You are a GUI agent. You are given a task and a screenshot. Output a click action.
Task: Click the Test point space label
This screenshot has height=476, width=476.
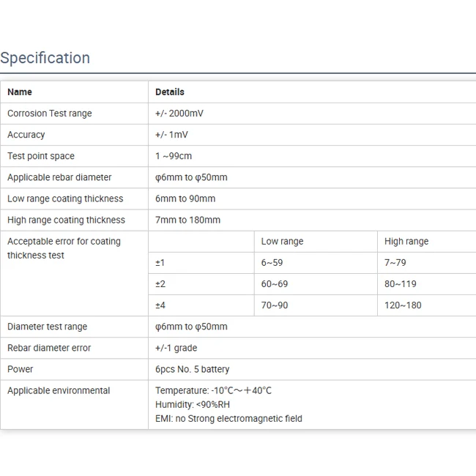tap(41, 156)
